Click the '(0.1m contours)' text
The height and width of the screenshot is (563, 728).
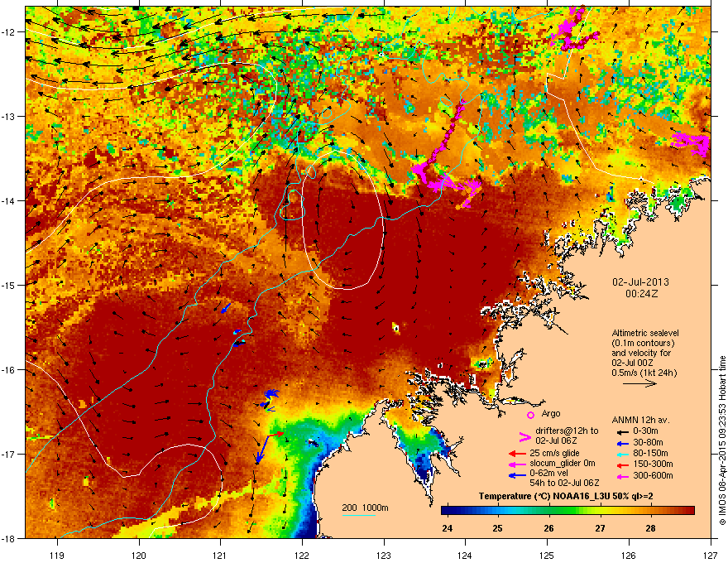[643, 344]
